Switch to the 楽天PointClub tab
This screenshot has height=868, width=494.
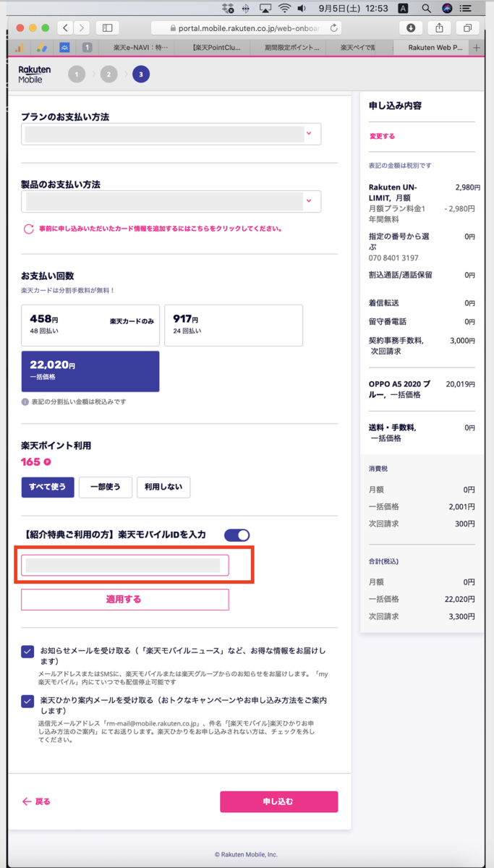[x=213, y=48]
